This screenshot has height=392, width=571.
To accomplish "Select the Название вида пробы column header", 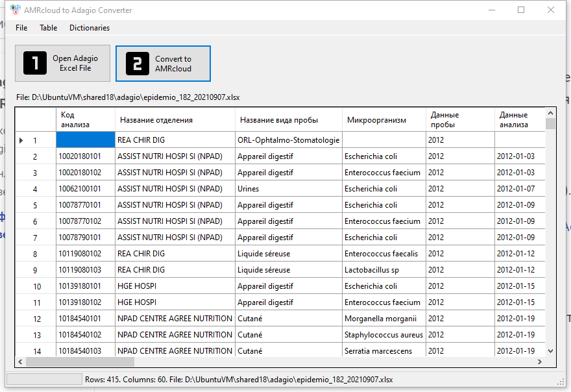I will [x=289, y=119].
